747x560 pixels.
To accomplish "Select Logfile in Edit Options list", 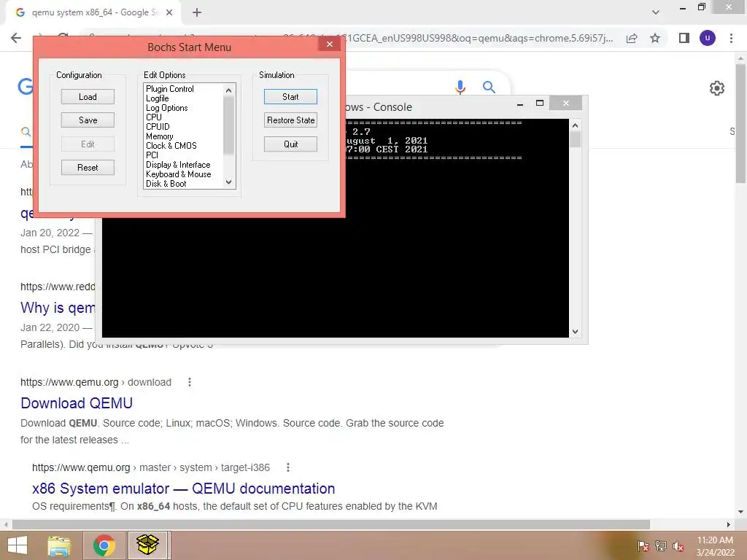I will click(158, 98).
